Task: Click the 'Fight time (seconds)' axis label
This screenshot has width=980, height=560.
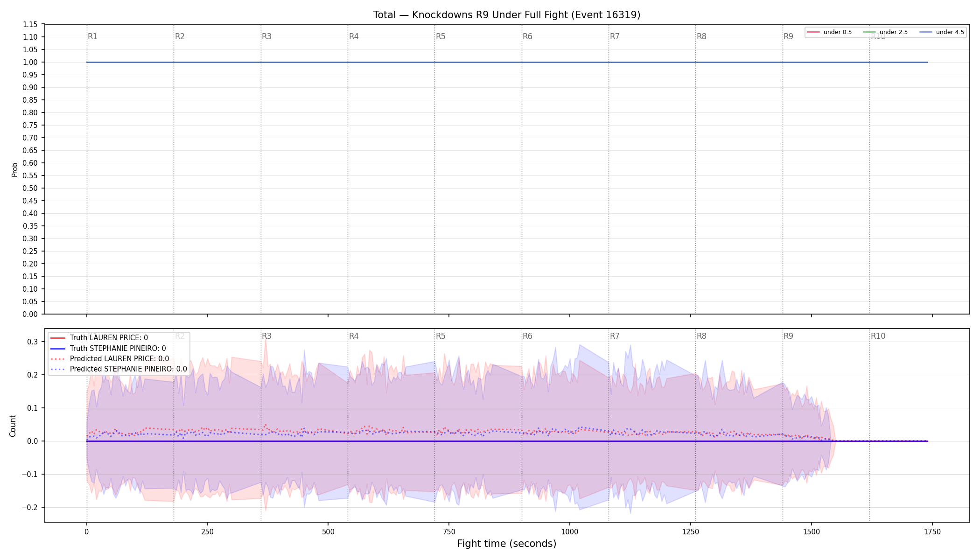Action: click(x=507, y=544)
